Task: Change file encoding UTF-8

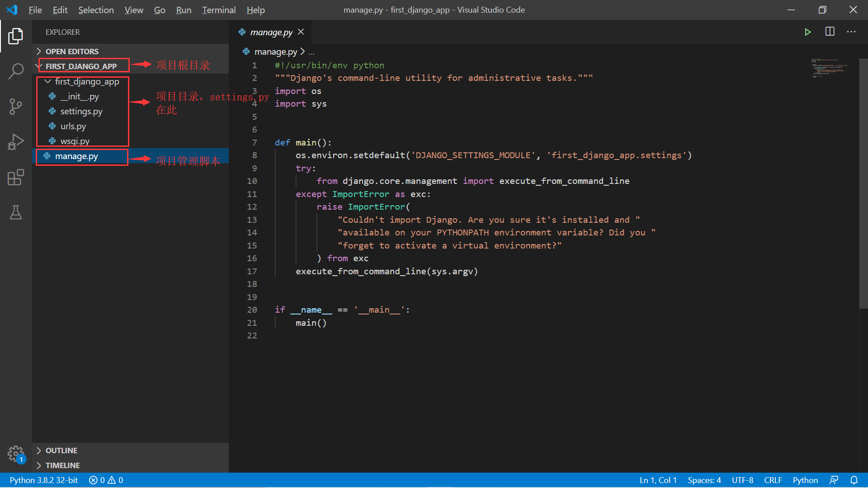Action: [742, 480]
